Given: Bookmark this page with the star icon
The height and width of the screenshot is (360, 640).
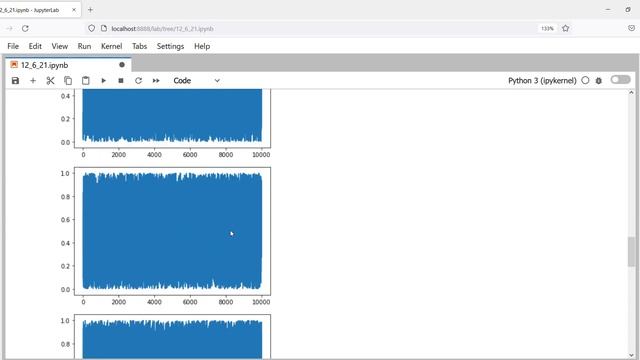Looking at the screenshot, I should pyautogui.click(x=565, y=29).
